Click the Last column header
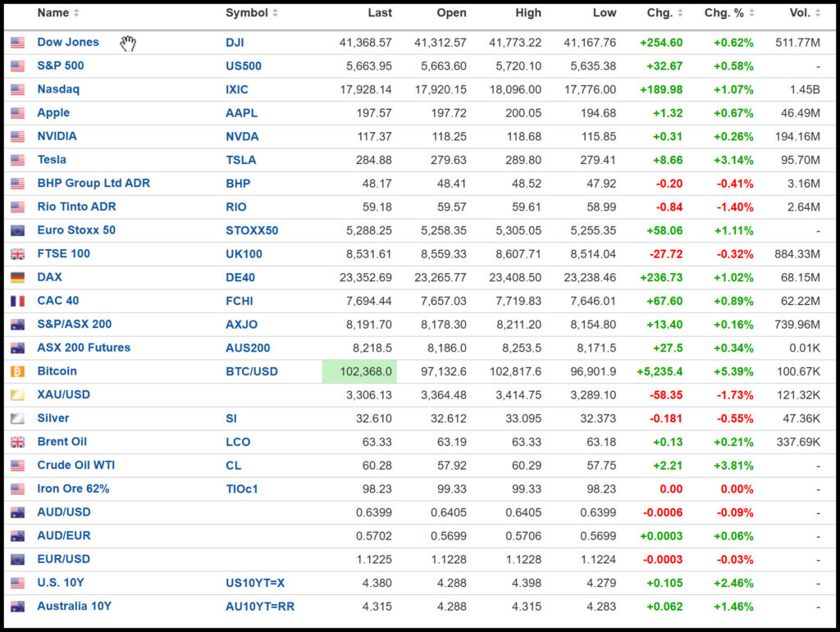 coord(380,13)
